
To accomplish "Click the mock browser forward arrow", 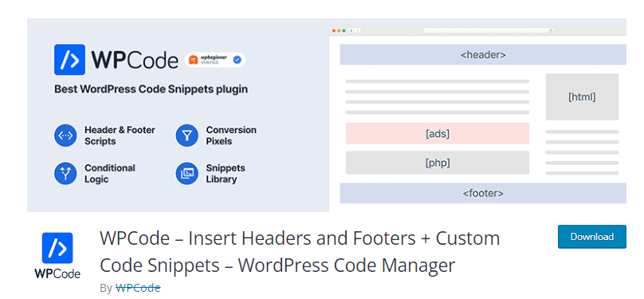I will 358,31.
